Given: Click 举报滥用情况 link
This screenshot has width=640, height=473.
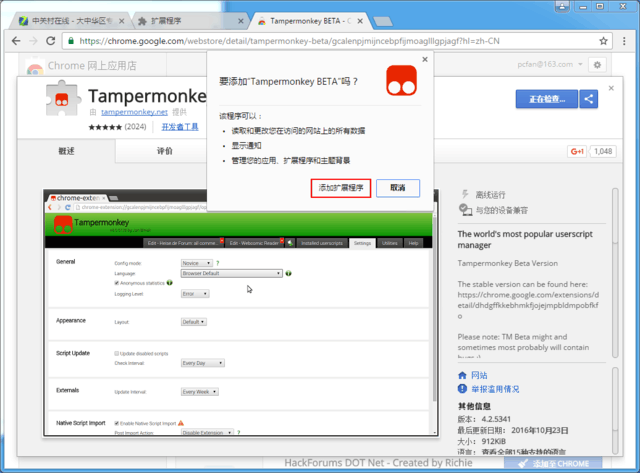Looking at the screenshot, I should [x=495, y=389].
